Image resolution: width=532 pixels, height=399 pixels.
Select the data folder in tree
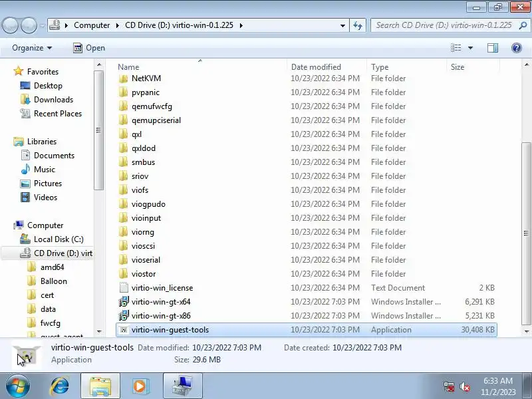(48, 309)
